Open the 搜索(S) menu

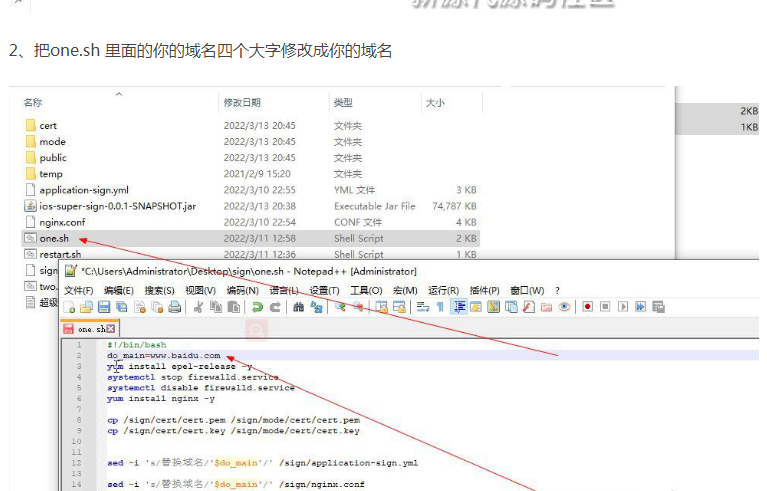coord(160,290)
